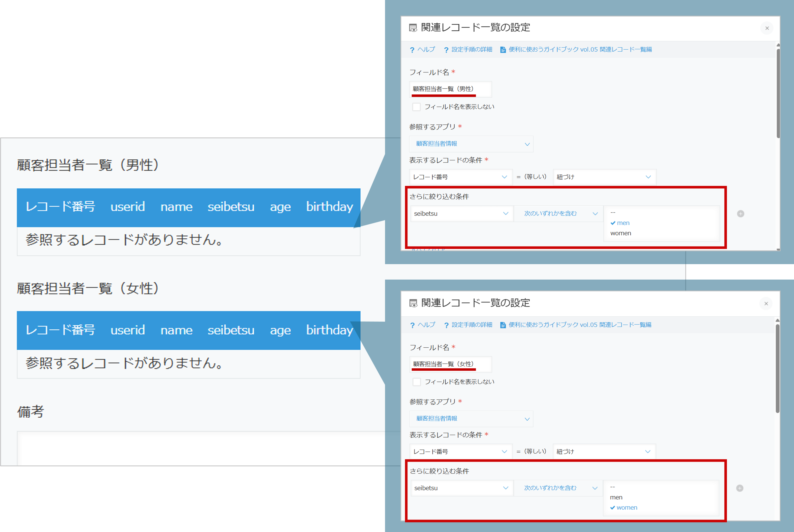
Task: Open 次のいずれかを含む dropdown in upper dialog
Action: click(x=558, y=214)
